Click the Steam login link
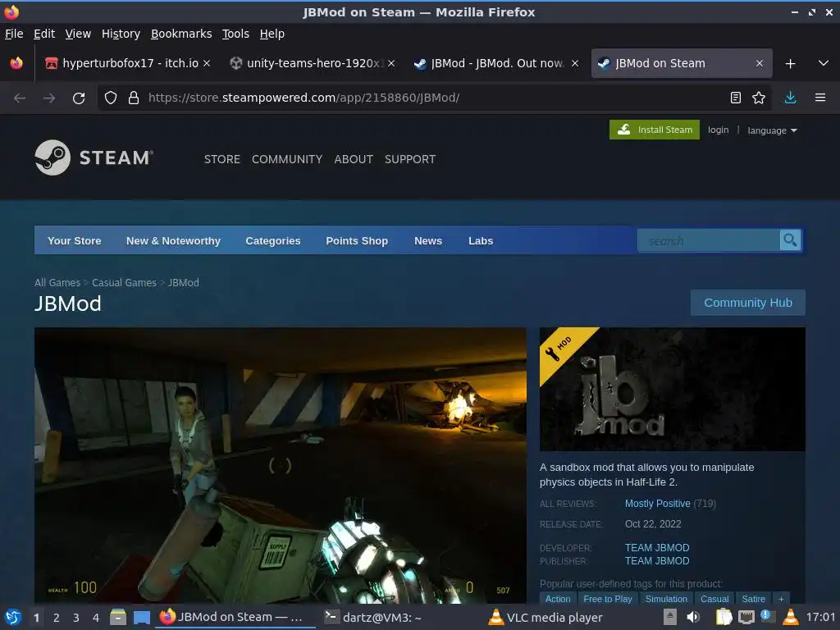The image size is (840, 630). point(718,130)
